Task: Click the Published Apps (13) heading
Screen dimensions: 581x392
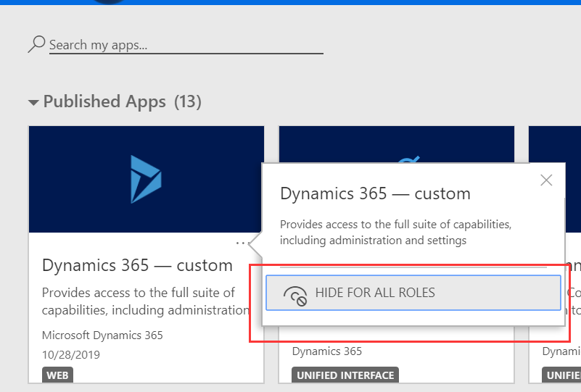Action: (123, 101)
